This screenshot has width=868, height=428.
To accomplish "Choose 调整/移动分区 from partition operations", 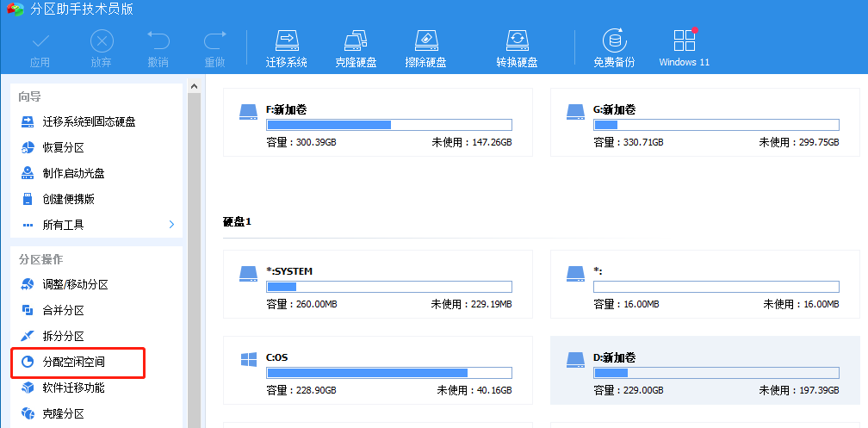I will point(76,285).
